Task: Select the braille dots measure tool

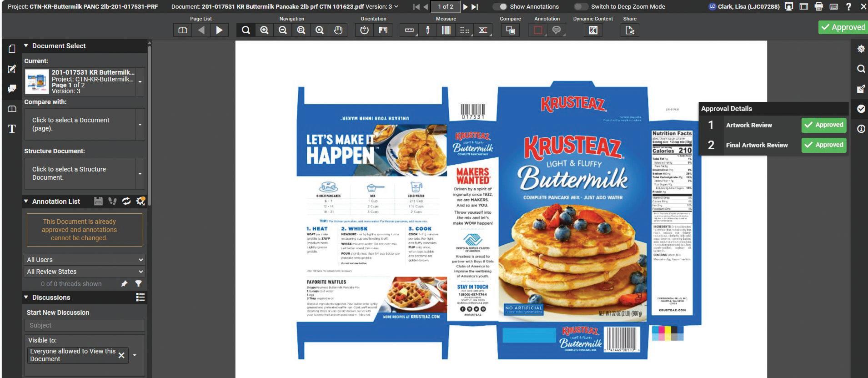Action: pos(464,30)
